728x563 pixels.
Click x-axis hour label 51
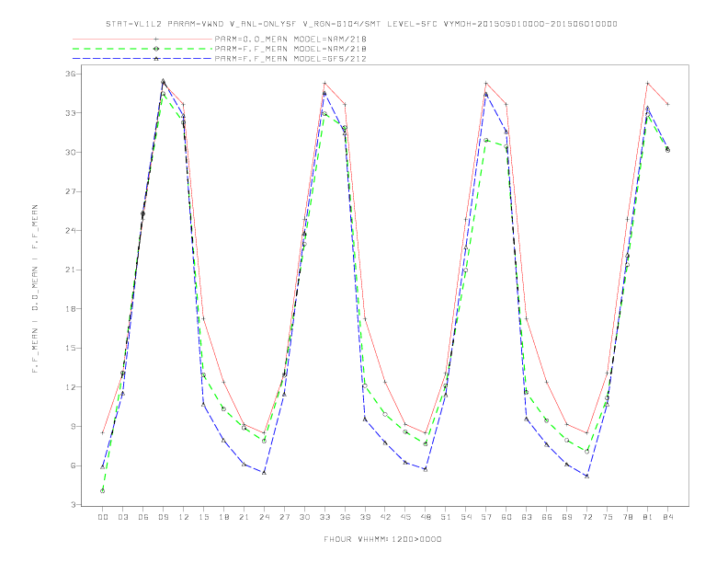click(x=446, y=517)
